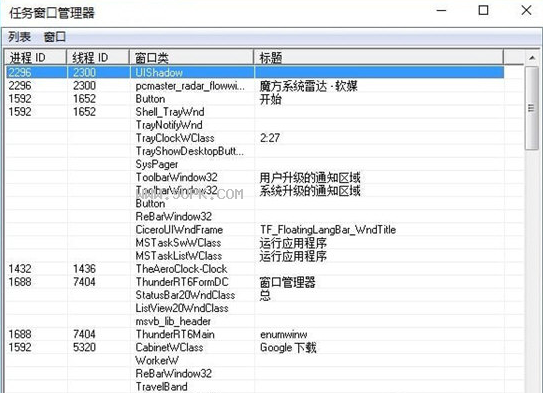Image resolution: width=543 pixels, height=393 pixels.
Task: Select the pcmaster_radar_flowwi... row
Action: click(255, 86)
